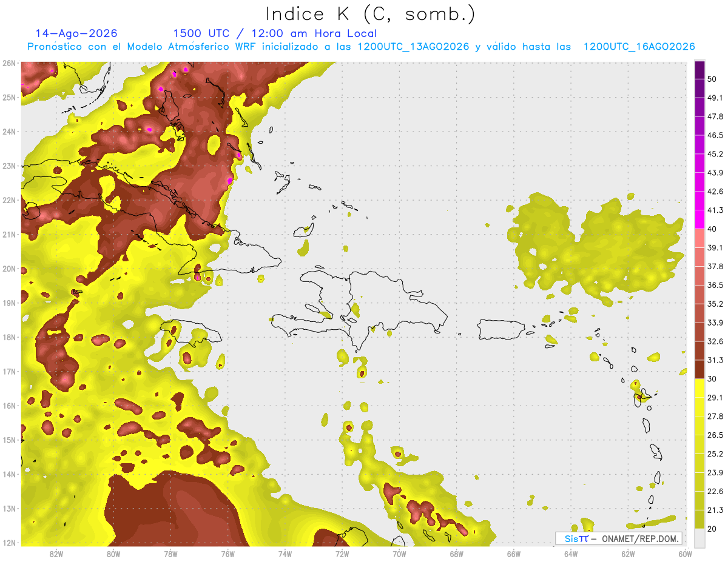This screenshot has height=562, width=728.
Task: Click the color scale value "37.8"
Action: pos(715,266)
